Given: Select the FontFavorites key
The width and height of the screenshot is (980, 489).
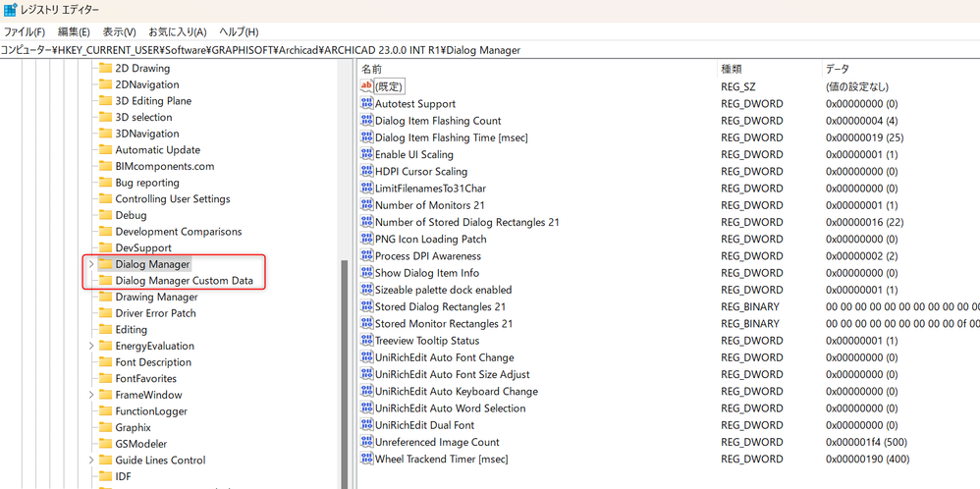Looking at the screenshot, I should [145, 378].
